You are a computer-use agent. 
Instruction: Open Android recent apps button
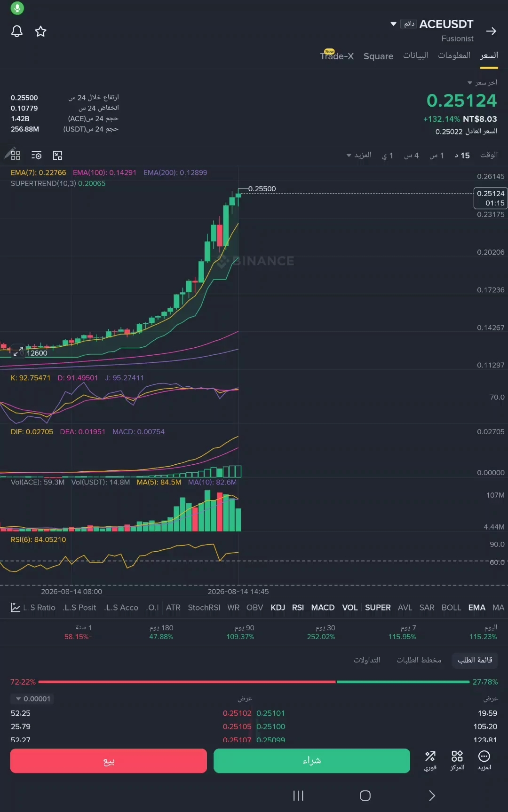tap(298, 796)
